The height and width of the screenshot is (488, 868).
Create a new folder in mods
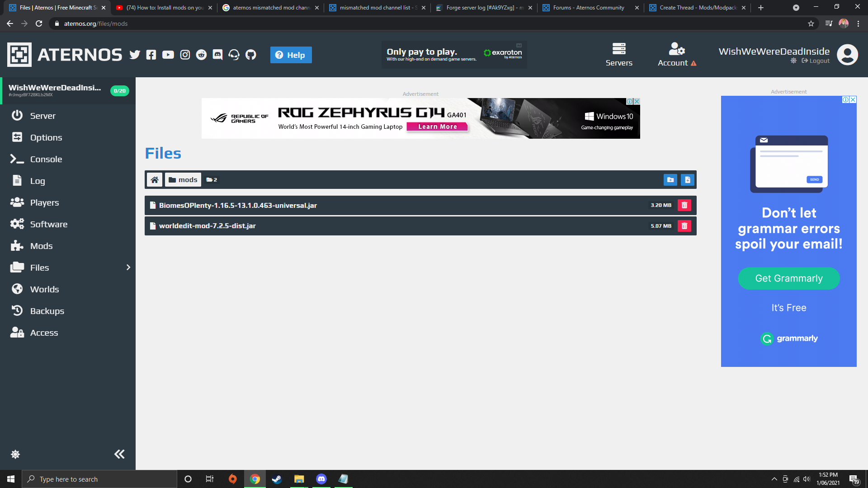click(670, 180)
